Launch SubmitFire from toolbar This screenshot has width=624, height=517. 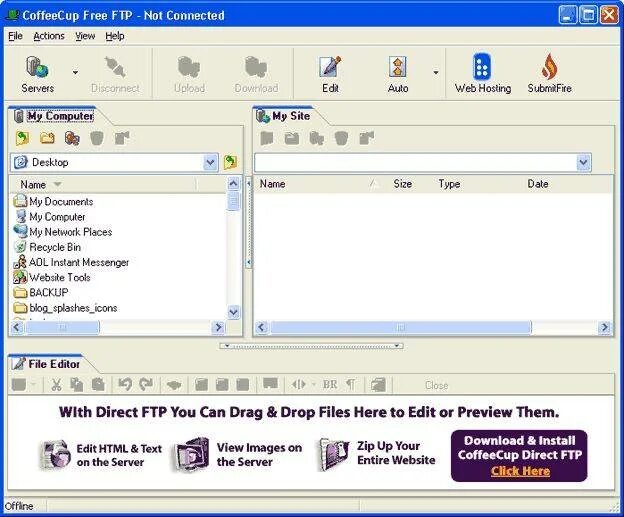tap(550, 74)
